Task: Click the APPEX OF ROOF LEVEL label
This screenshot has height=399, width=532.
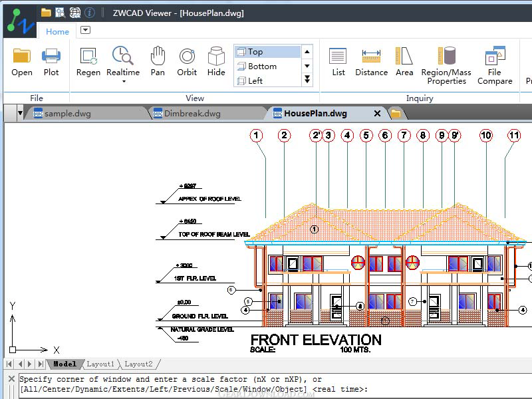Action: 209,199
